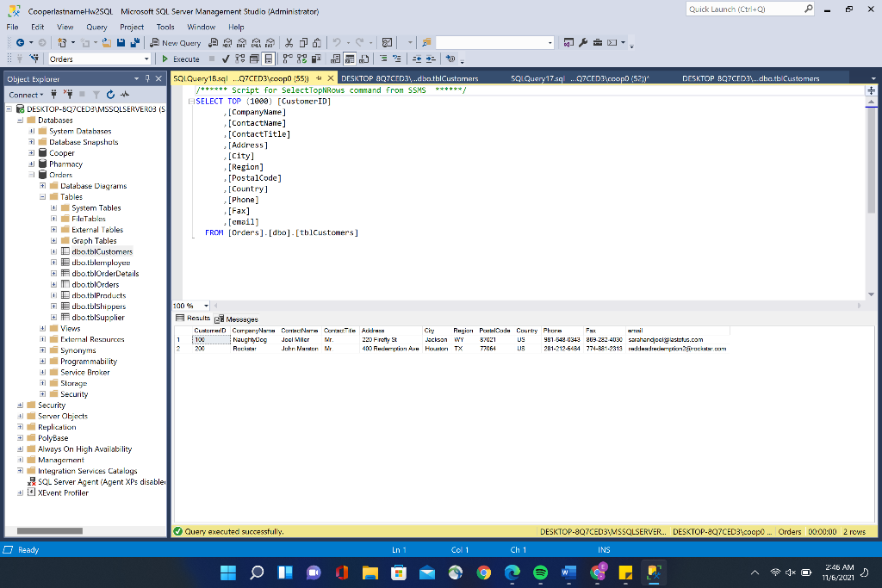Switch to the SQLQuery17.sql tab
The height and width of the screenshot is (588, 882).
580,78
